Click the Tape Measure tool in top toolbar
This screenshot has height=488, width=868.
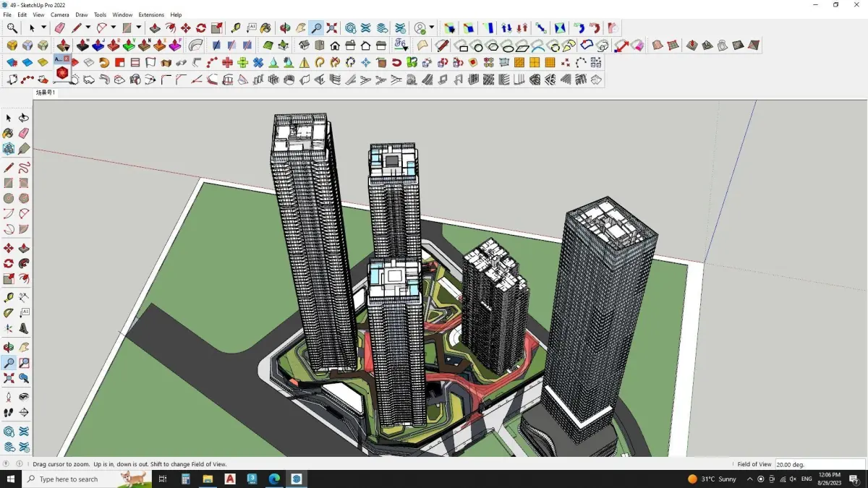[236, 28]
